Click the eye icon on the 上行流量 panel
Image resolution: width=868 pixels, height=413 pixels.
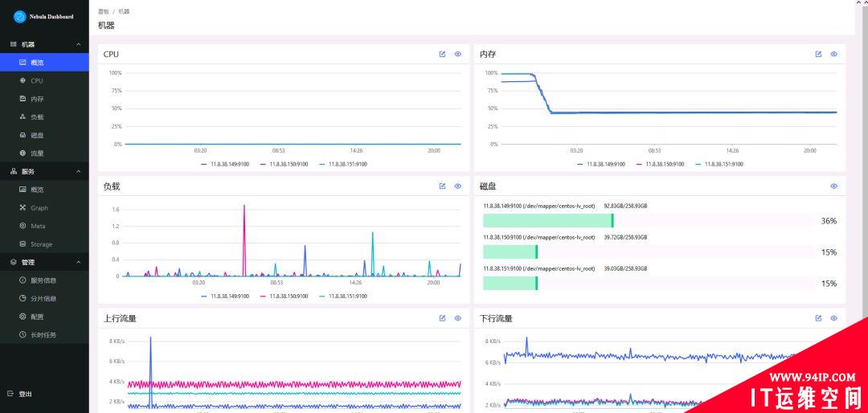pyautogui.click(x=458, y=318)
